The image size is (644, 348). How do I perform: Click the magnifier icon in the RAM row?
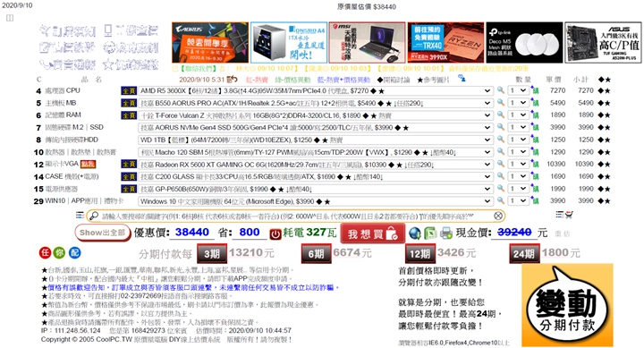click(500, 115)
